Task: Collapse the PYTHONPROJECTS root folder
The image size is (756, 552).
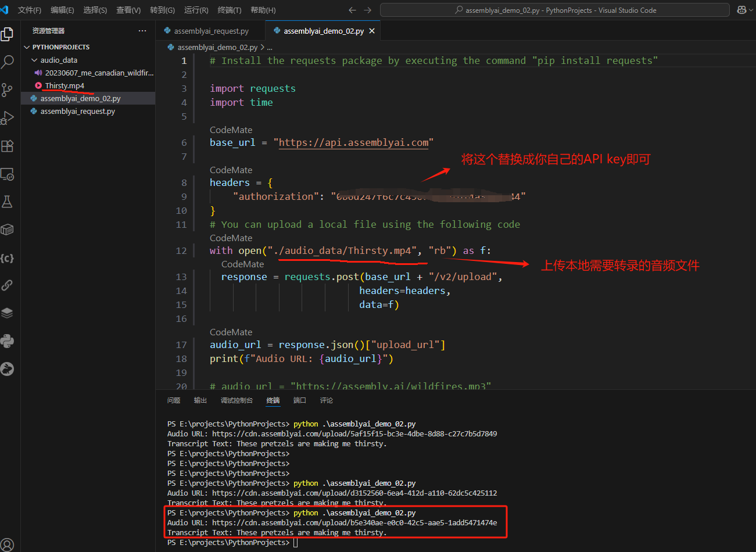Action: tap(27, 47)
